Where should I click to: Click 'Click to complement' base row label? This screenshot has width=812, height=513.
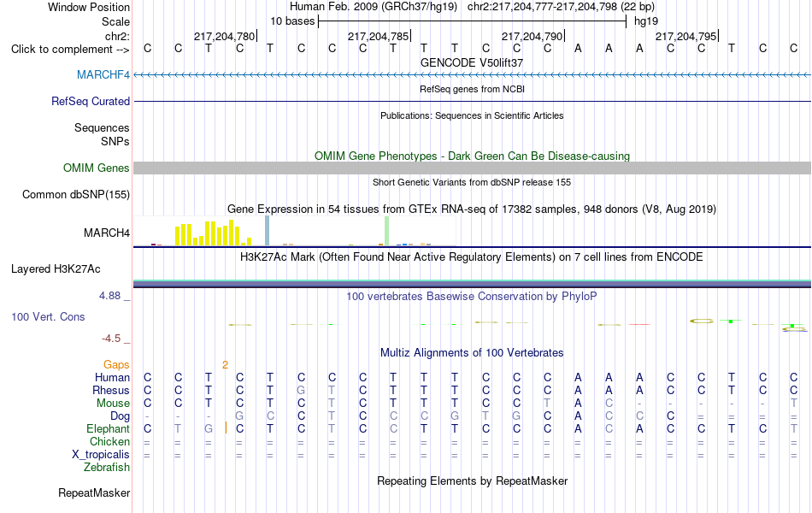pyautogui.click(x=70, y=50)
